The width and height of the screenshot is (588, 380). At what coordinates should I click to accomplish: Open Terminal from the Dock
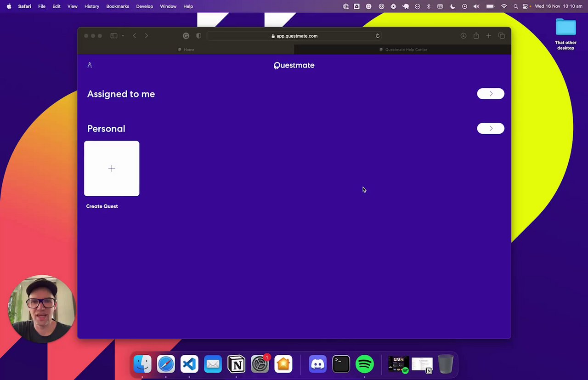tap(341, 364)
